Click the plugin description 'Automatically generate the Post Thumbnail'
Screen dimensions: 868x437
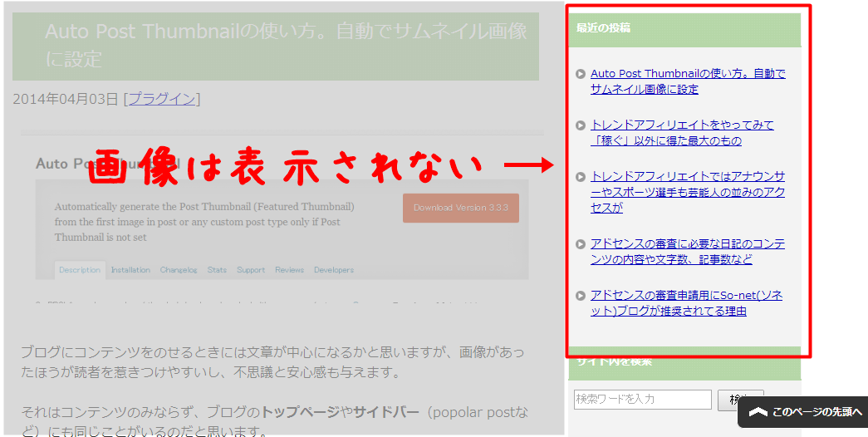coord(204,222)
